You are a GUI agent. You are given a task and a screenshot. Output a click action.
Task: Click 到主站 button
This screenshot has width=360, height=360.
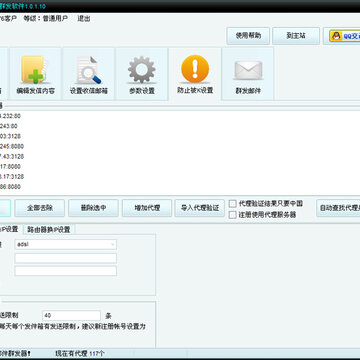click(x=296, y=36)
